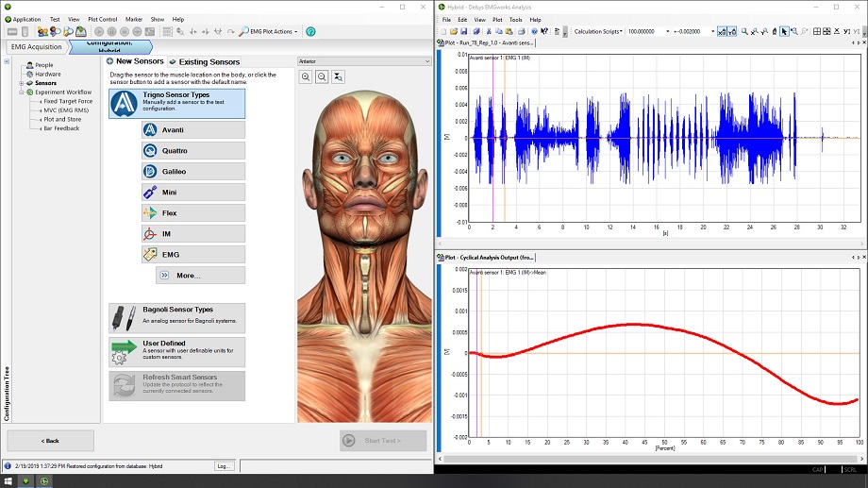Add a Quattro sensor
Viewport: 868px width, 488px height.
(193, 151)
